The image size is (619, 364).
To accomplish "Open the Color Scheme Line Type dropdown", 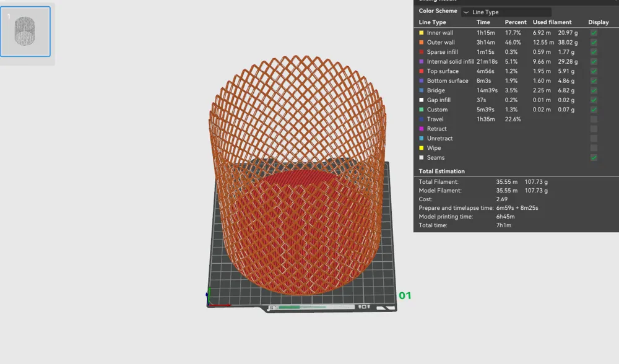I will click(x=506, y=11).
